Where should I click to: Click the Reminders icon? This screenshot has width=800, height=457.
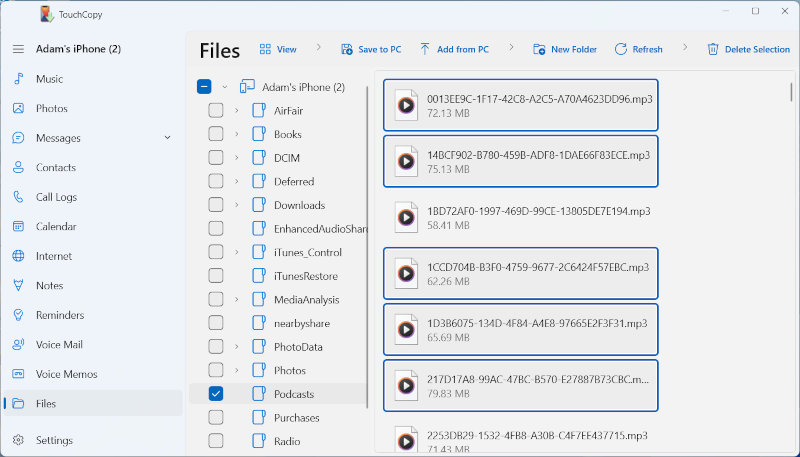[18, 315]
